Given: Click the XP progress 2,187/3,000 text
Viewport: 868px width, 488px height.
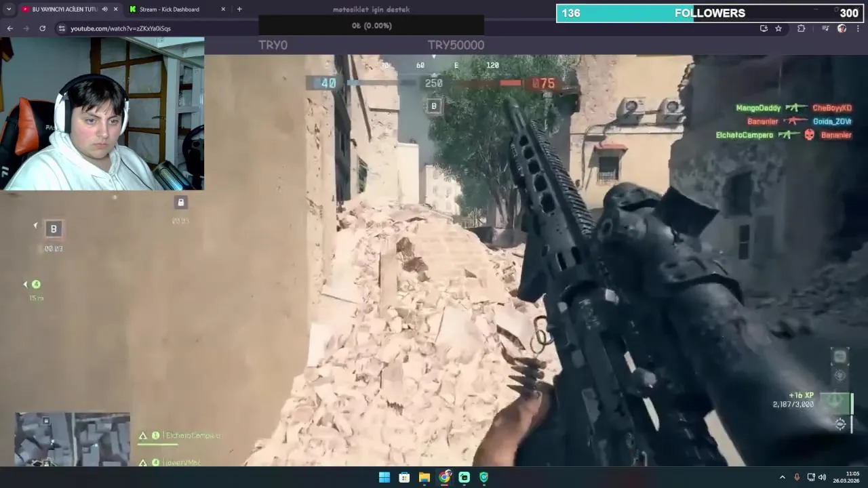Looking at the screenshot, I should 793,405.
